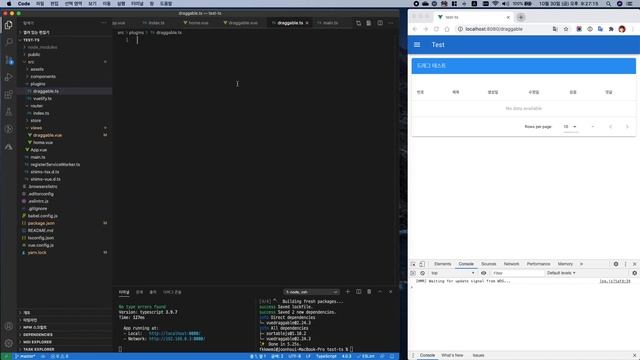Open Rows per page dropdown
640x360 pixels.
point(570,127)
